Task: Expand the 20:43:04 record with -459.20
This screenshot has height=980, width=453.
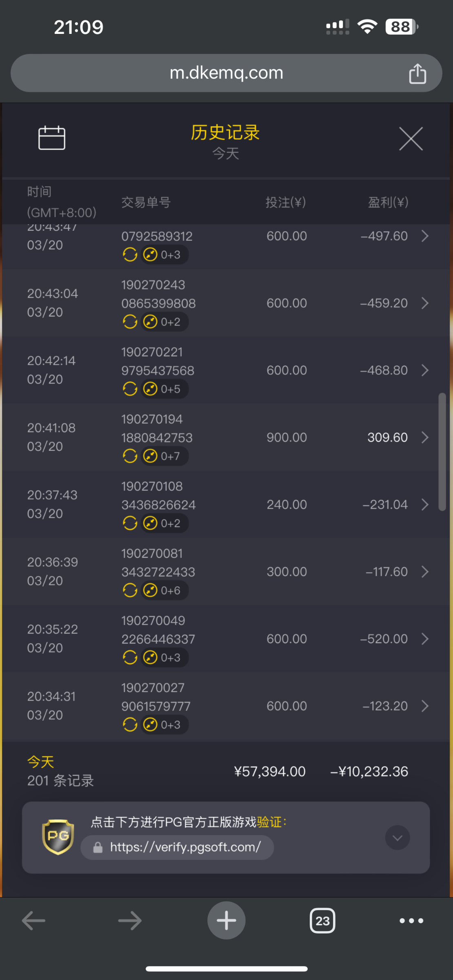Action: click(x=425, y=303)
